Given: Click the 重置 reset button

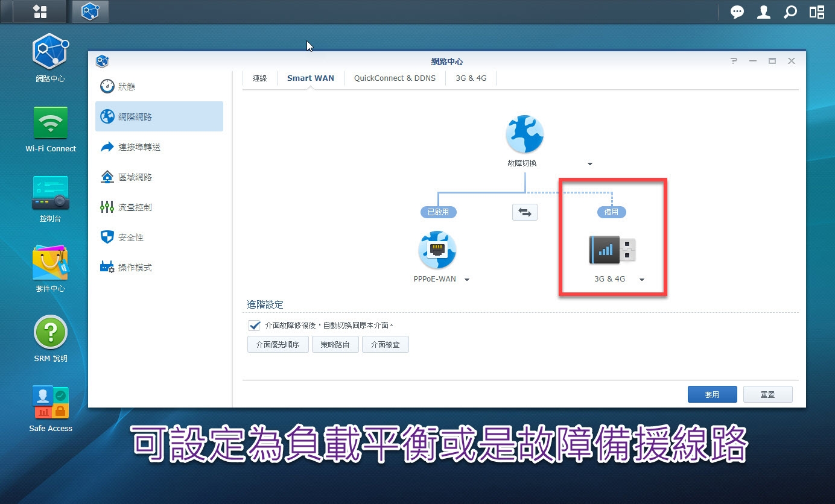Looking at the screenshot, I should click(768, 394).
